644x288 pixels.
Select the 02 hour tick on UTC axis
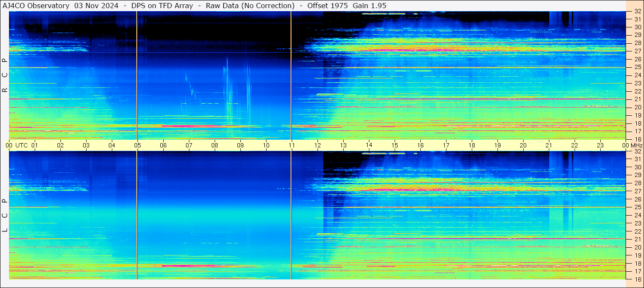[x=60, y=145]
